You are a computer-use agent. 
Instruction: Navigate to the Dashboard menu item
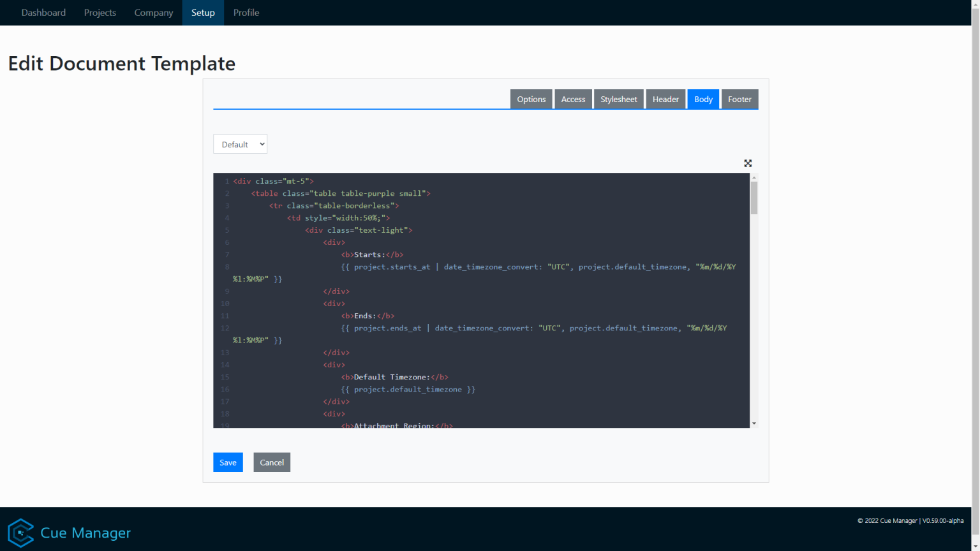(x=43, y=12)
